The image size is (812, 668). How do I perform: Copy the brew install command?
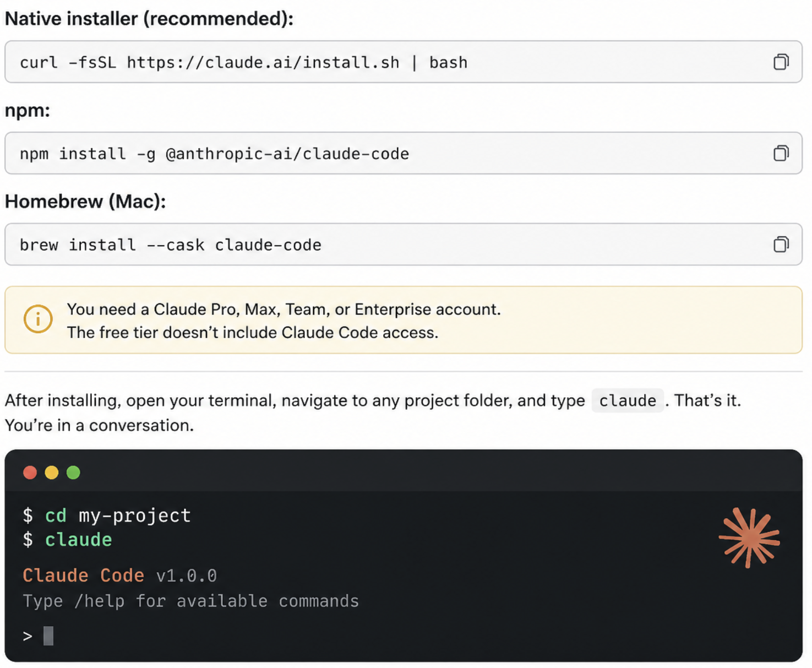point(781,244)
